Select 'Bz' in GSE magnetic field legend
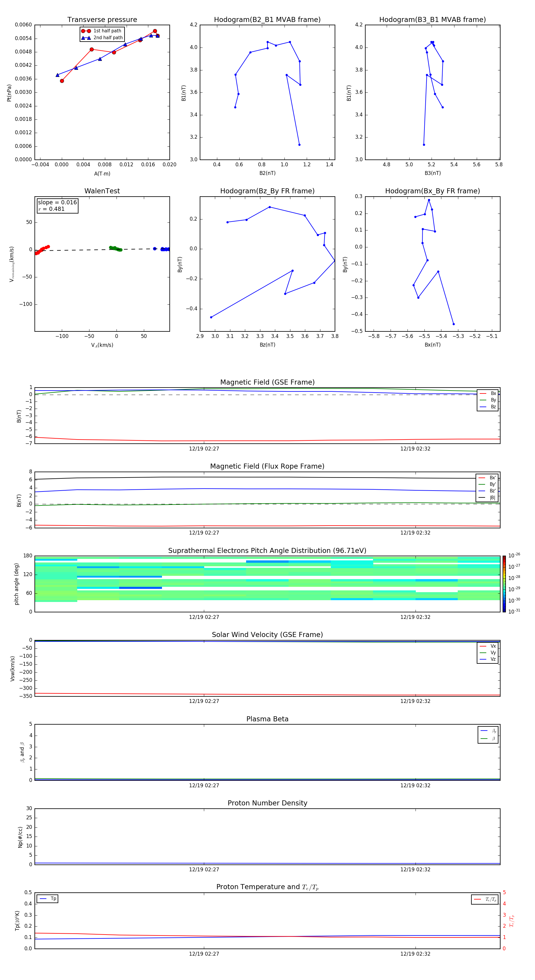535x980 pixels. 488,407
